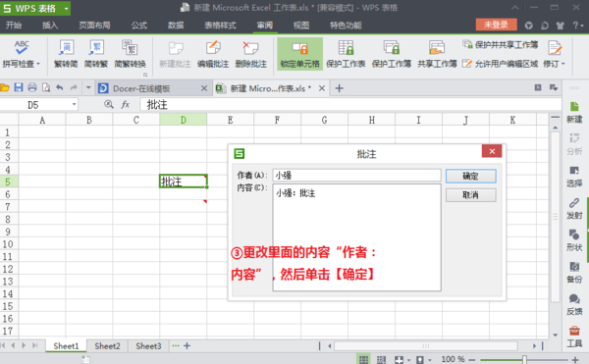Image resolution: width=589 pixels, height=364 pixels.
Task: Click 发射 in the right sidebar
Action: click(x=574, y=209)
